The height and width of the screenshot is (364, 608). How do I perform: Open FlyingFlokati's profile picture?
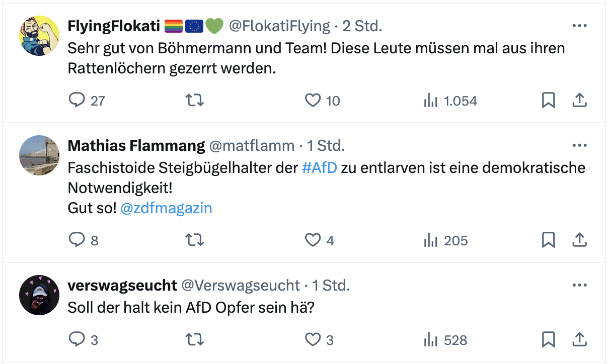pos(39,35)
